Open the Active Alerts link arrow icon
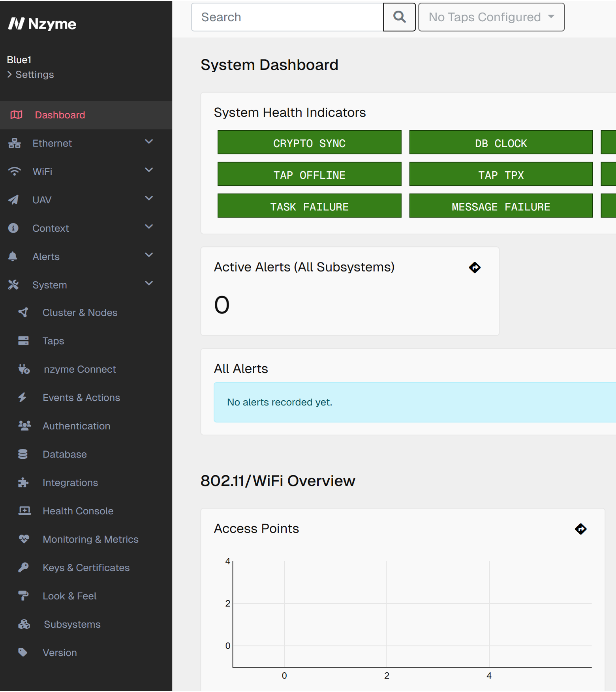The image size is (616, 692). pyautogui.click(x=475, y=268)
